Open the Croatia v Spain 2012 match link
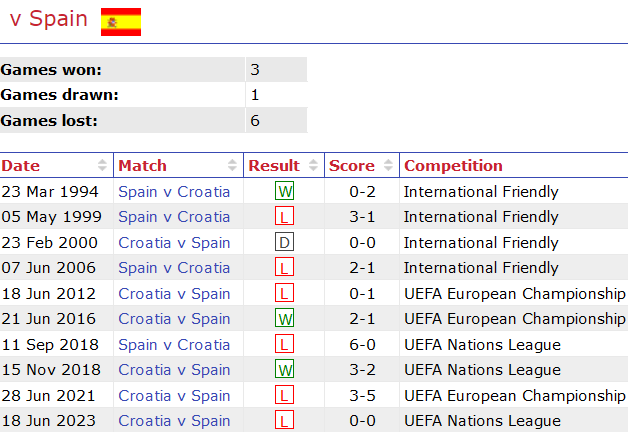Viewport: 628px width, 432px height. click(174, 294)
